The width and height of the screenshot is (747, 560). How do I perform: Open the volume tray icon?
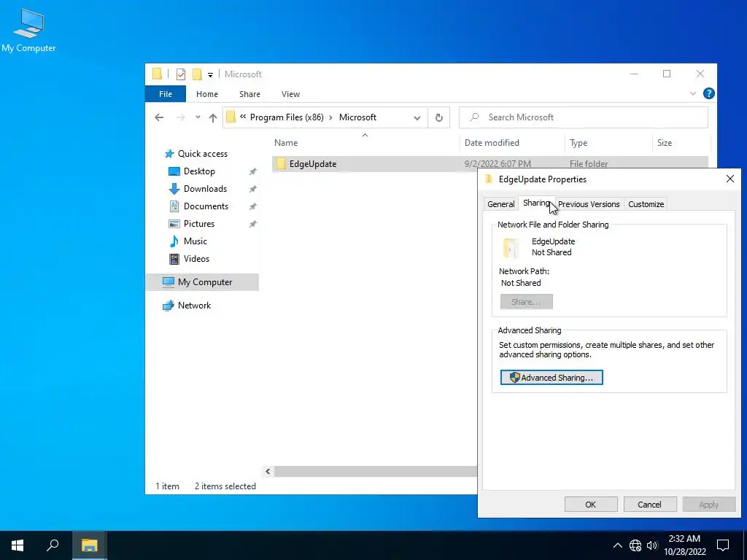652,545
